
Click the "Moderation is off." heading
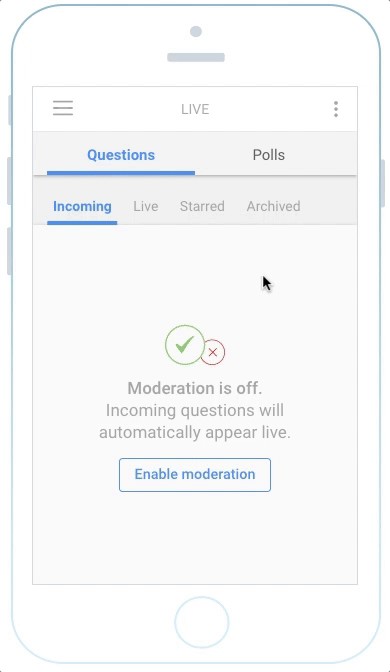(195, 388)
